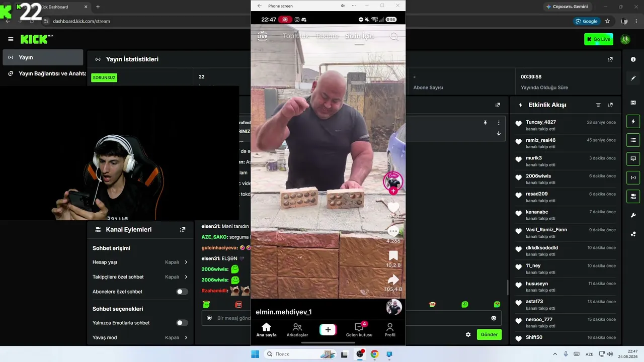The width and height of the screenshot is (644, 362).
Task: Click the taskbar volume icon
Action: pyautogui.click(x=610, y=354)
